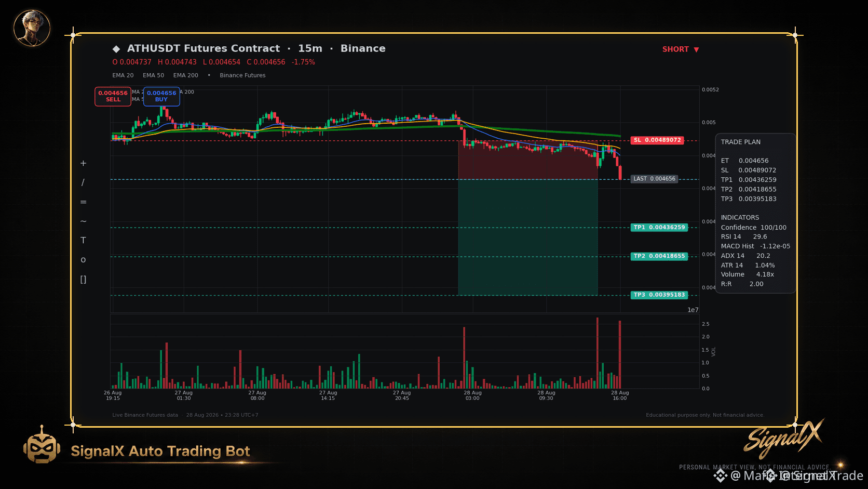Screen dimensions: 868x489
Task: Select the TP3 0.00395183 price tag
Action: [x=659, y=295]
